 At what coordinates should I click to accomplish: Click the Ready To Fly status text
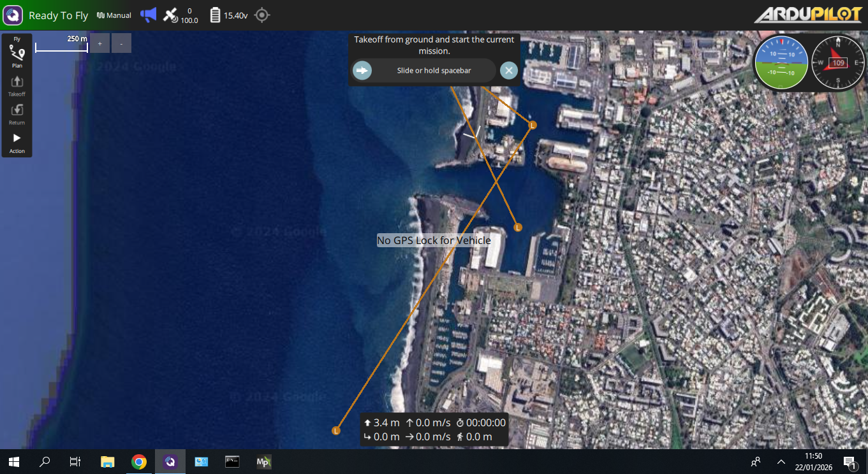58,15
